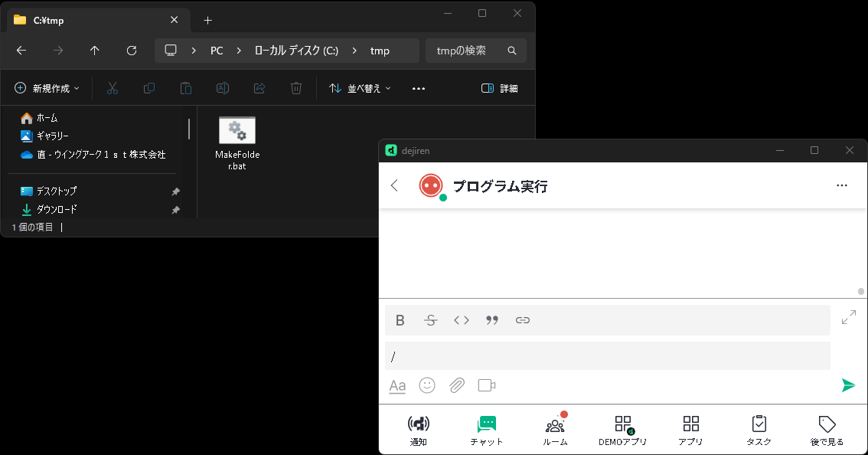Select the MakeFolder.bat file

(x=237, y=143)
